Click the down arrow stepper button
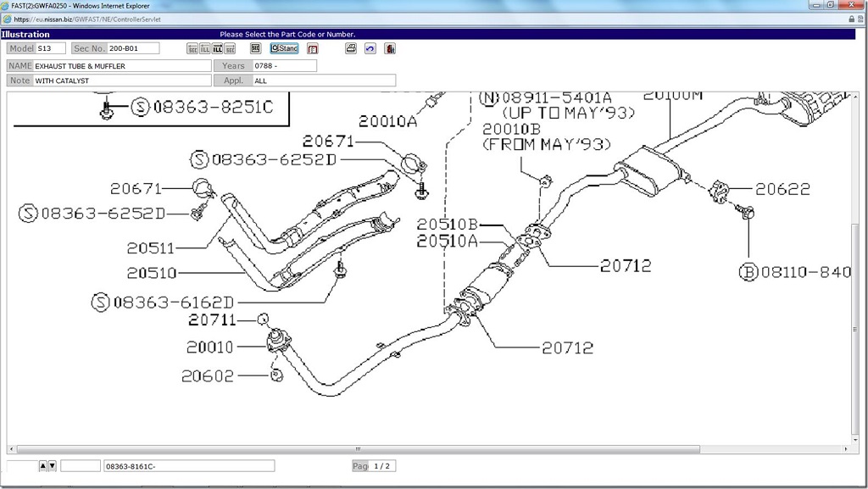The width and height of the screenshot is (868, 489). tap(53, 466)
